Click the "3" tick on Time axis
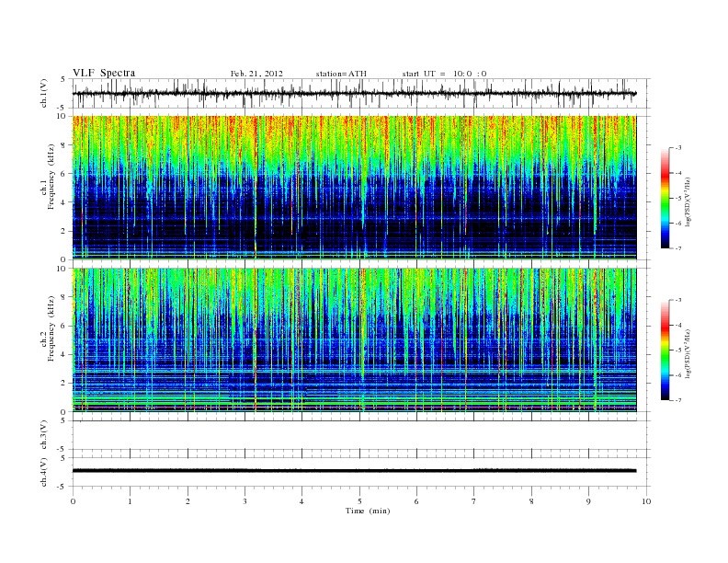 (245, 501)
